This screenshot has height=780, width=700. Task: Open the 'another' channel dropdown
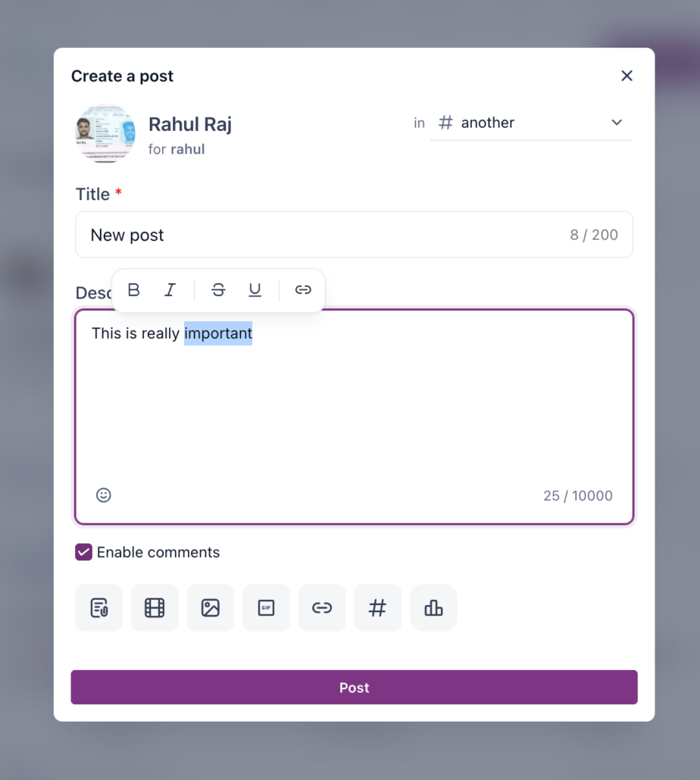click(531, 123)
